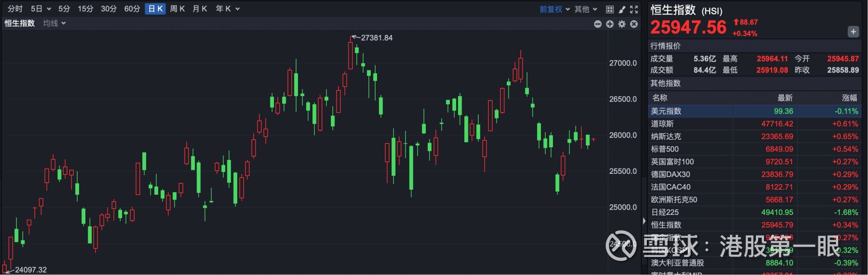The height and width of the screenshot is (275, 868).
Task: Switch to 分时 intraday chart
Action: (x=15, y=9)
